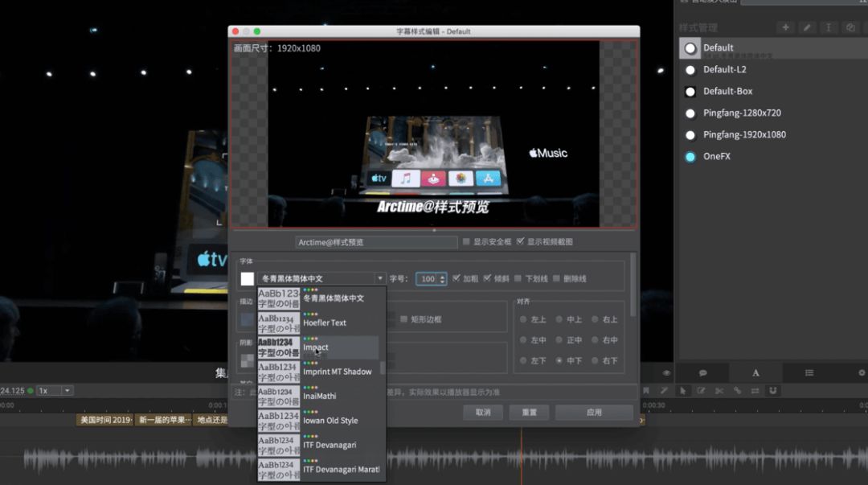Add a new style with the plus icon

pyautogui.click(x=785, y=27)
